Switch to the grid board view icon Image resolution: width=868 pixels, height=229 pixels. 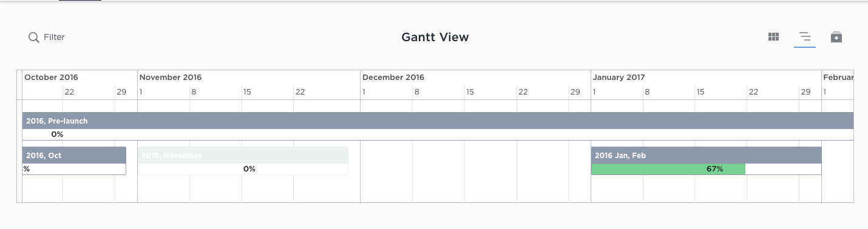[773, 37]
